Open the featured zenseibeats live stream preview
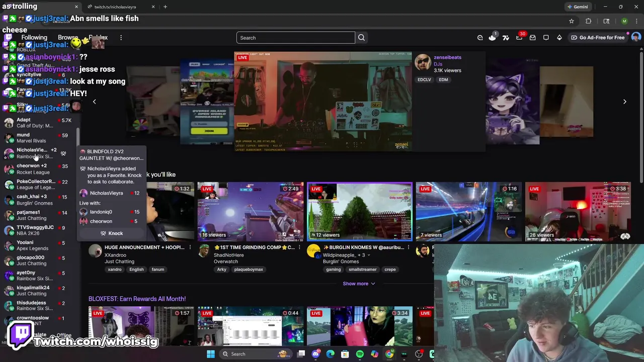Screen dimensions: 644x362 pos(323,102)
